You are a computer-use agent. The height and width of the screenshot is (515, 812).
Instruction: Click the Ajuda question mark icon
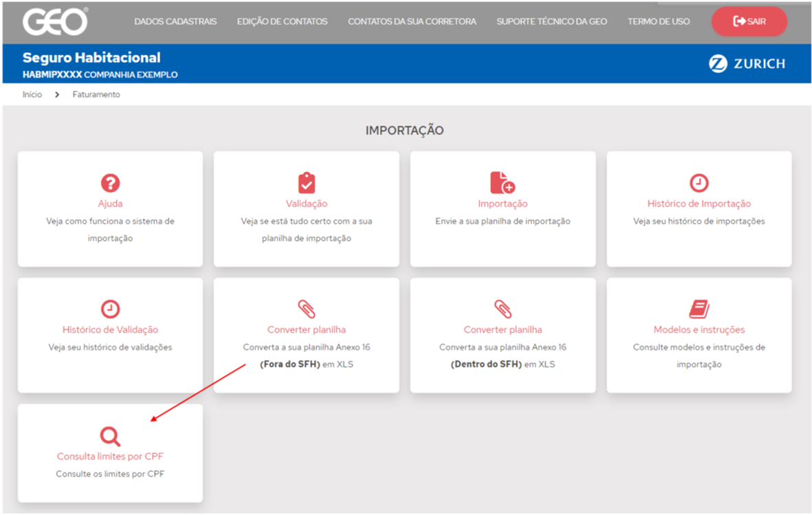(110, 183)
